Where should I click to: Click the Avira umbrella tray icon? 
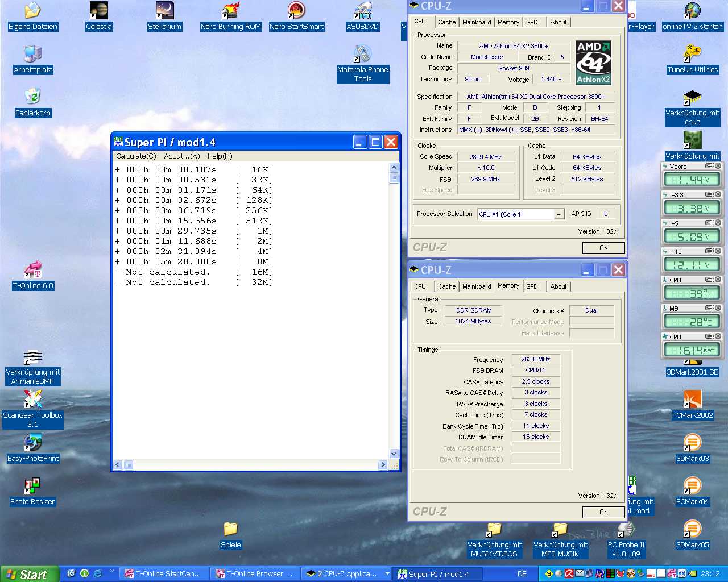click(569, 574)
